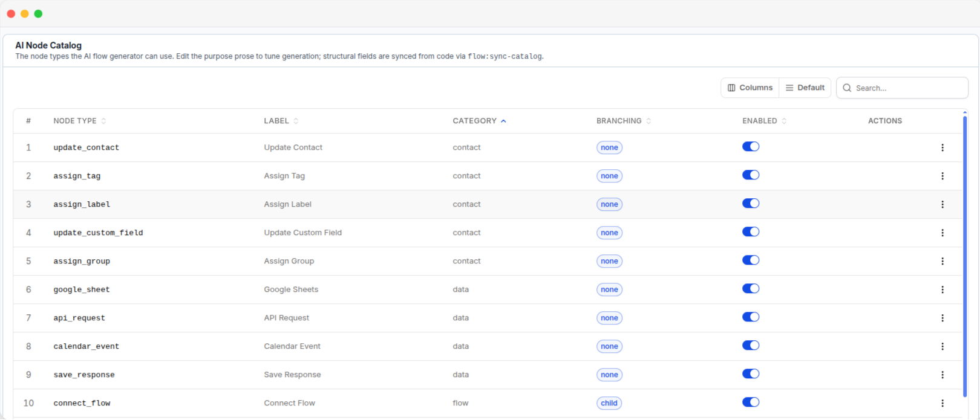Click the 'Assign Label' label cell
The height and width of the screenshot is (420, 980).
click(x=287, y=204)
